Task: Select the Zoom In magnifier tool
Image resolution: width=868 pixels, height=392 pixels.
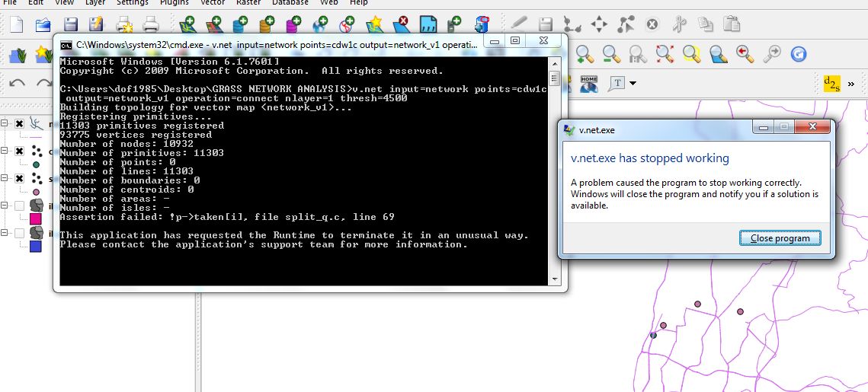Action: (x=585, y=53)
